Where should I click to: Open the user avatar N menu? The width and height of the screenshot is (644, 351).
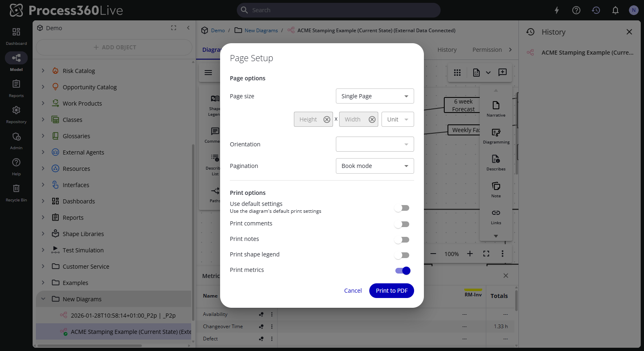[x=634, y=10]
